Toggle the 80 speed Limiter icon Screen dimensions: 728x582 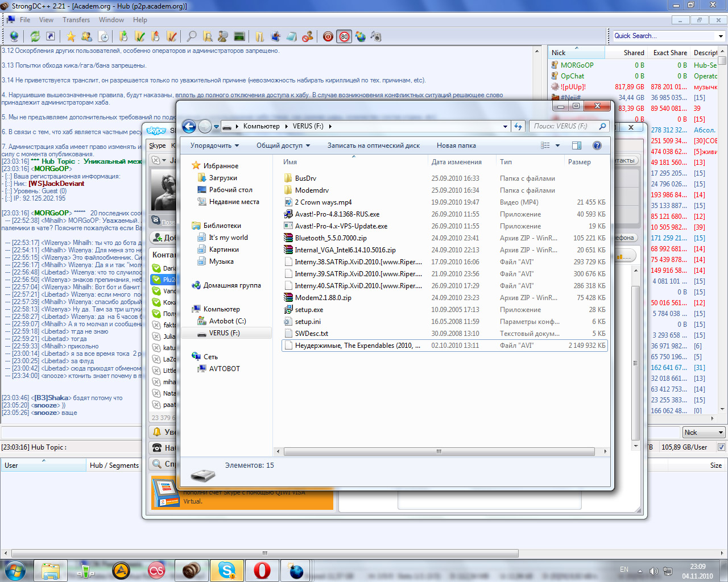pyautogui.click(x=344, y=36)
